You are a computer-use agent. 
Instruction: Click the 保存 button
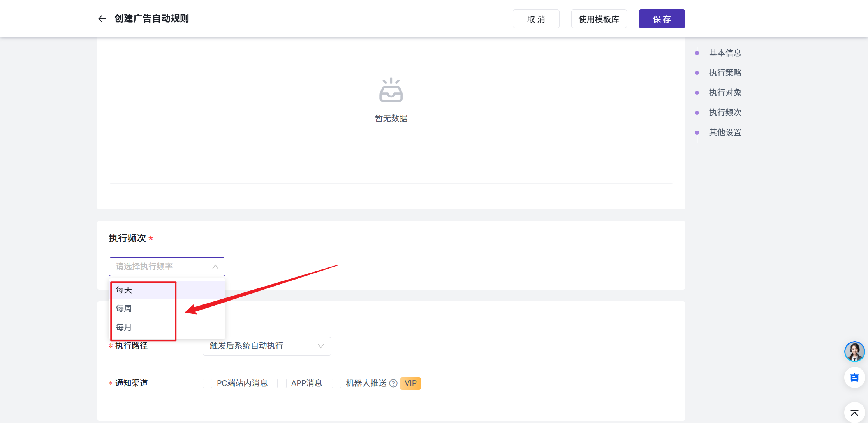pos(662,19)
